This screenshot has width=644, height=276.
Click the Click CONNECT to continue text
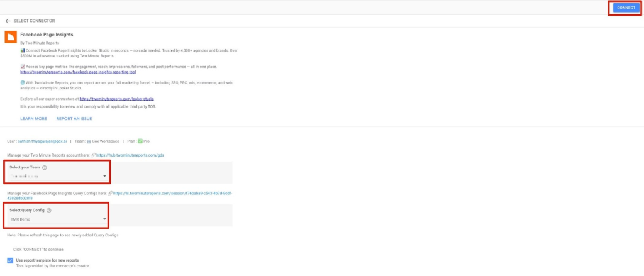point(38,250)
